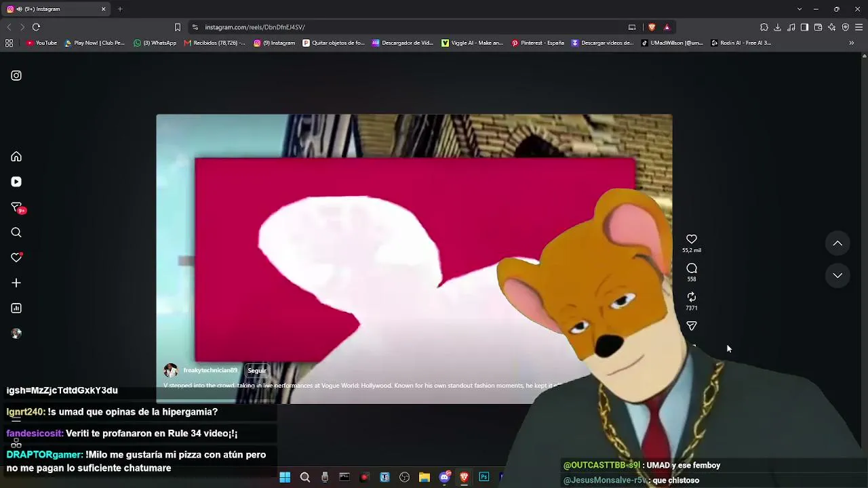Open a new browser tab
This screenshot has height=488, width=868.
tap(120, 9)
